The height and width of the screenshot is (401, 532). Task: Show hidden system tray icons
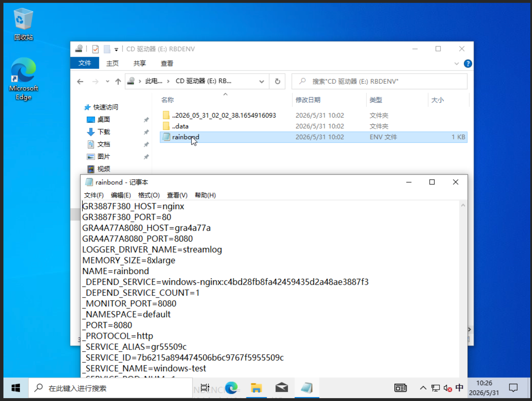pyautogui.click(x=423, y=388)
